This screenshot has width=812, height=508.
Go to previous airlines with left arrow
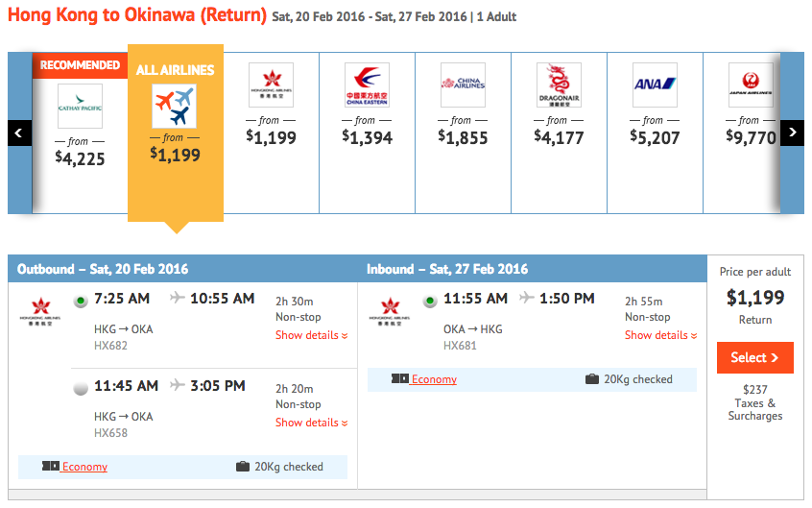pyautogui.click(x=20, y=133)
